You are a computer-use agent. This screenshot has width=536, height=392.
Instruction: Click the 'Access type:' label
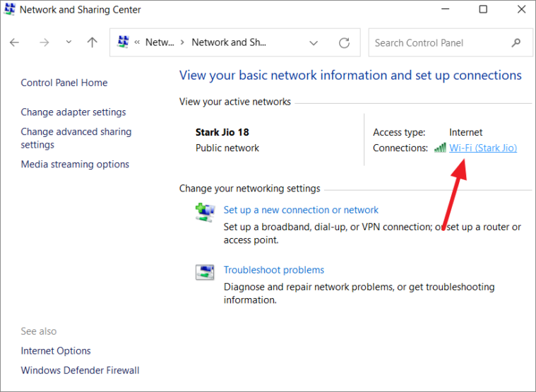[399, 132]
